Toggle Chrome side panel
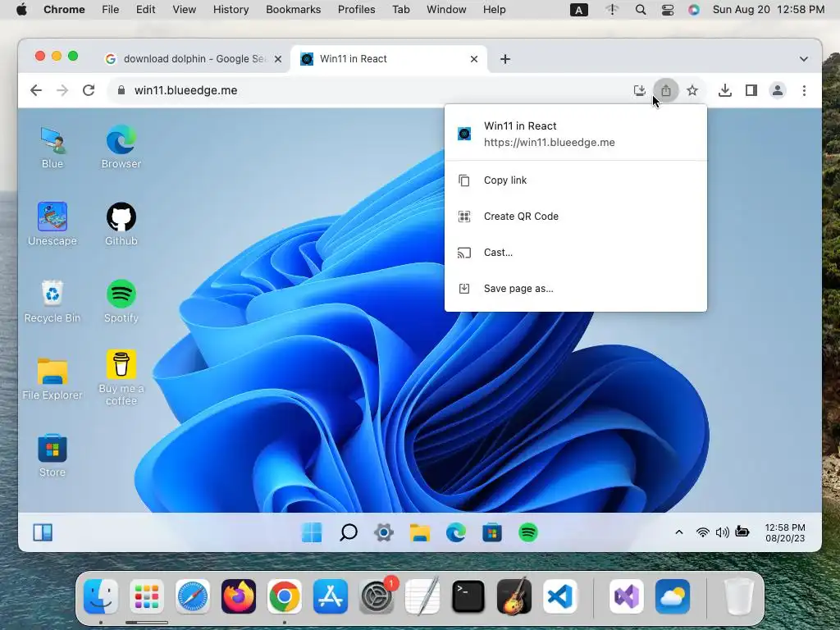This screenshot has height=630, width=840. click(751, 90)
